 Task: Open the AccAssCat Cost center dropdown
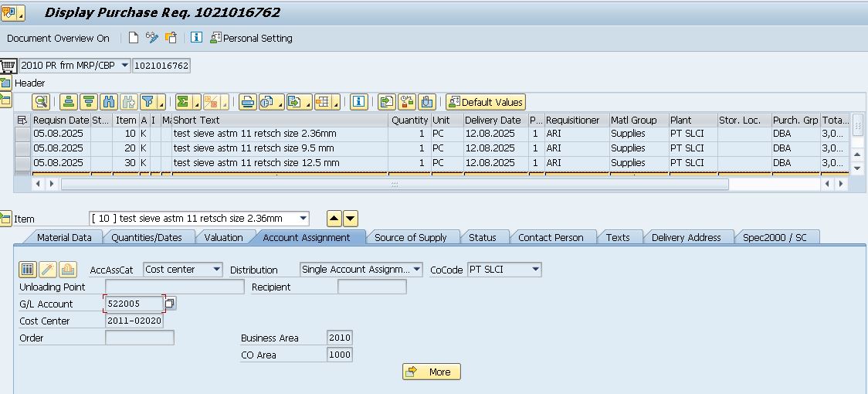point(216,270)
